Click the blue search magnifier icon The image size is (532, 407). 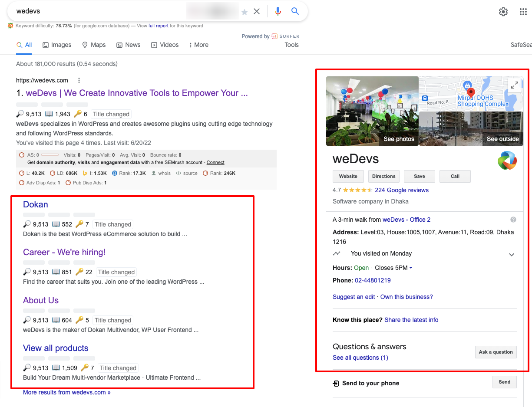tap(295, 11)
